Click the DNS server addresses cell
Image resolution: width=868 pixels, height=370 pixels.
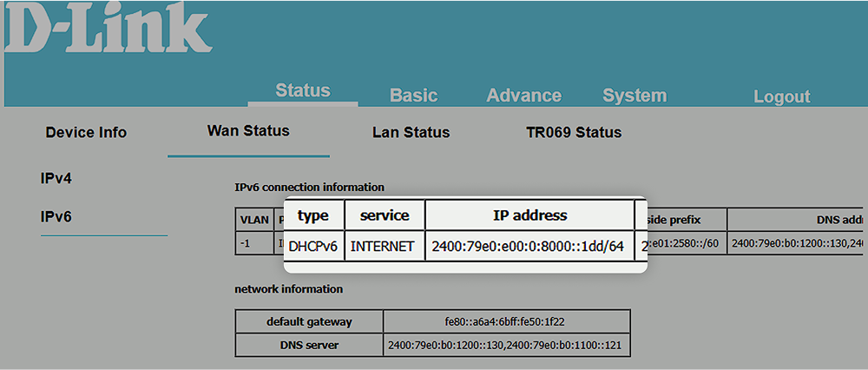coord(508,346)
